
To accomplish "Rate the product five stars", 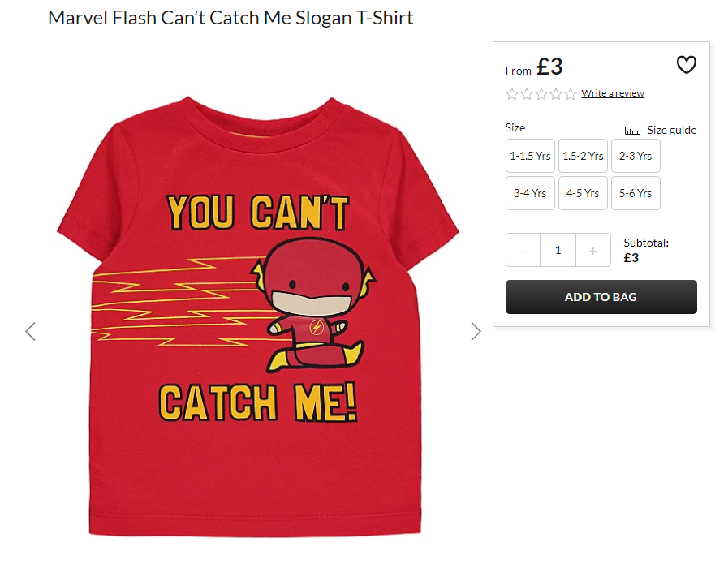I will tap(570, 94).
